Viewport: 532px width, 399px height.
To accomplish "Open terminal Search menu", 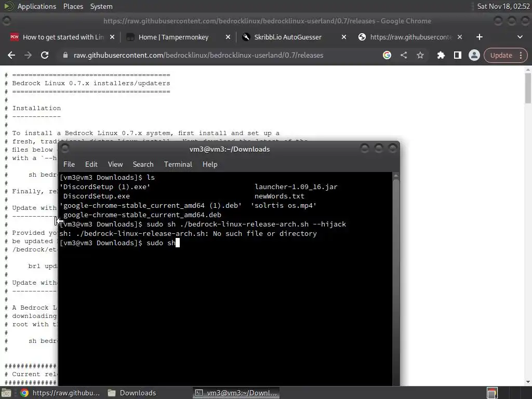I will click(x=143, y=164).
